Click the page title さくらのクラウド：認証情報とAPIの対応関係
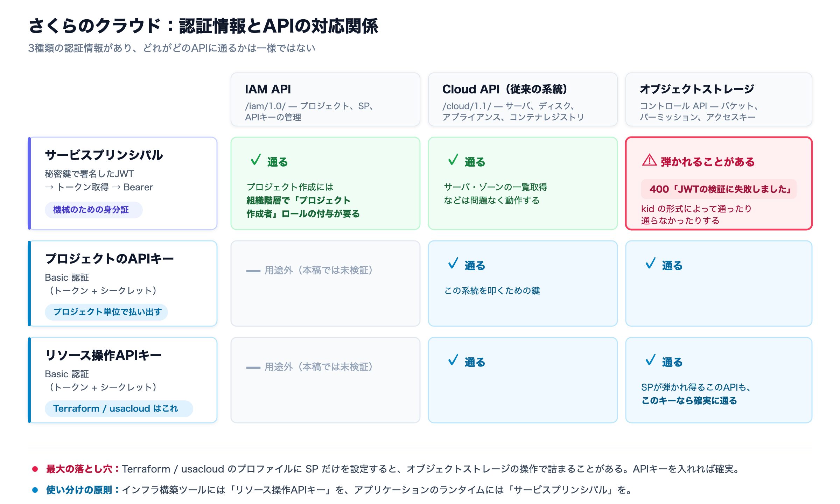The image size is (840, 504). (203, 26)
